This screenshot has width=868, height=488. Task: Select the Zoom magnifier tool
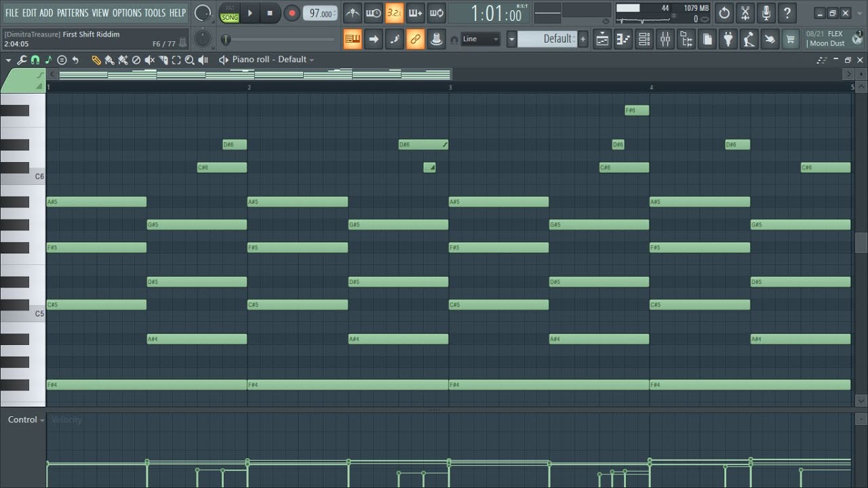pos(190,60)
